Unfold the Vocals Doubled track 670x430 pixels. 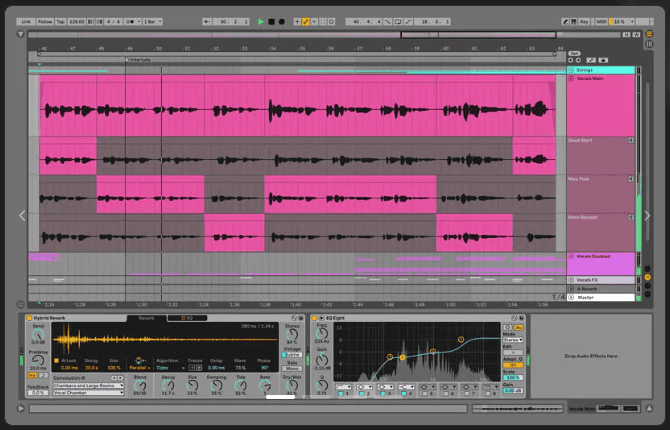click(x=571, y=256)
